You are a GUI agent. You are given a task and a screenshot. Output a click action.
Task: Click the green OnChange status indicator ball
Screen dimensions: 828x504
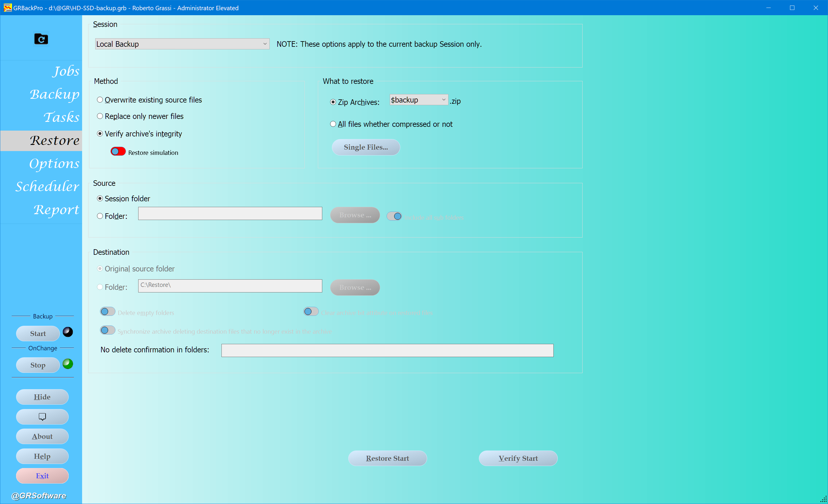67,364
